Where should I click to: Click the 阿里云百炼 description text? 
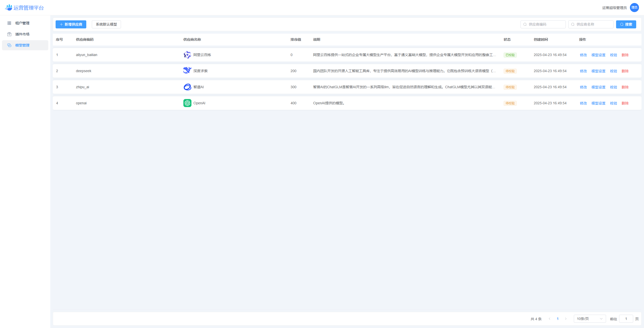tap(405, 55)
